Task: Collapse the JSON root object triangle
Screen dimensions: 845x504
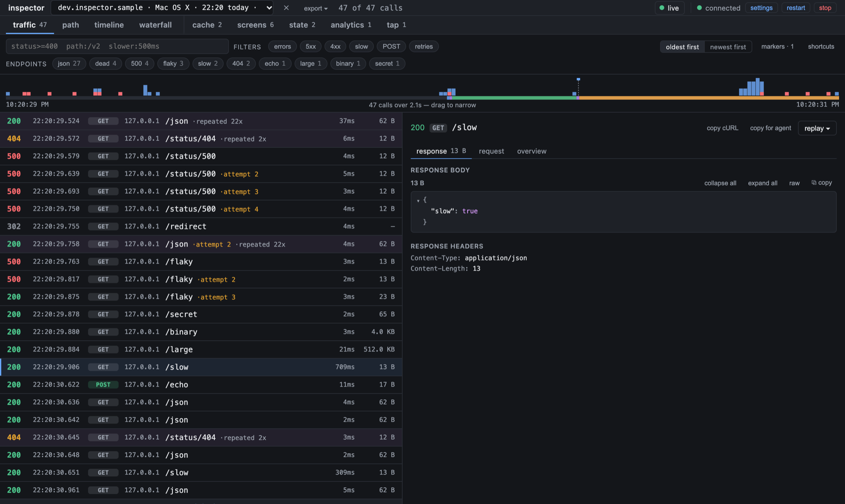Action: click(x=418, y=201)
